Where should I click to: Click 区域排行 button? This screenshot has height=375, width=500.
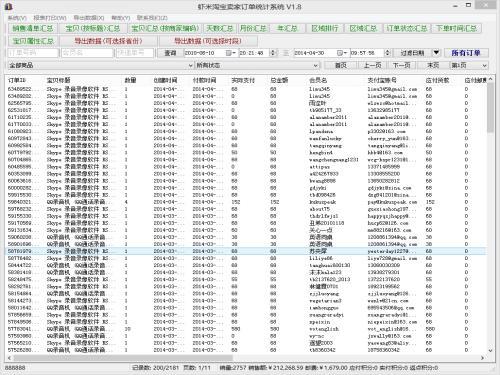325,28
